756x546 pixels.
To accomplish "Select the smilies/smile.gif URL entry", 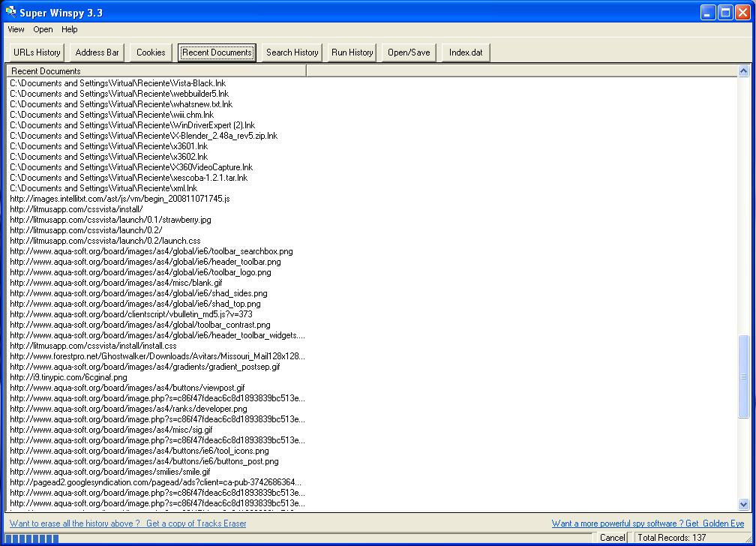I will 110,472.
